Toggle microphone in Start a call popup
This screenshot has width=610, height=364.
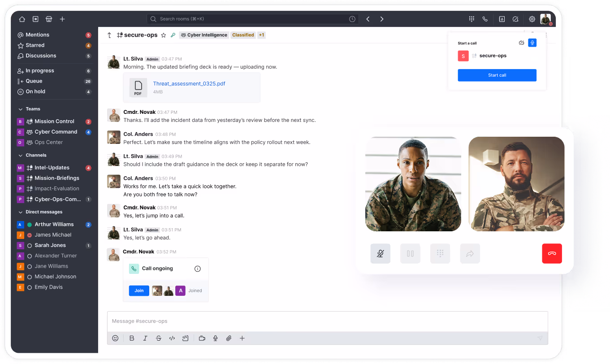(x=532, y=43)
